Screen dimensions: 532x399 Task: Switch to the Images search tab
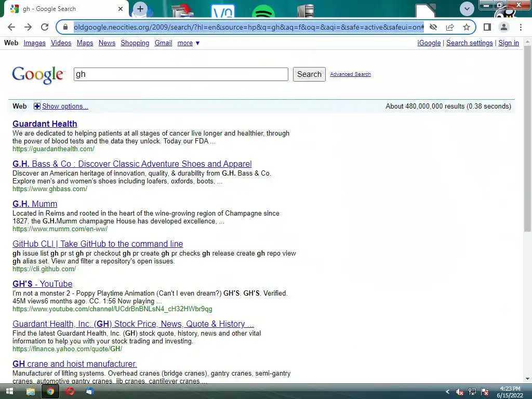click(35, 43)
